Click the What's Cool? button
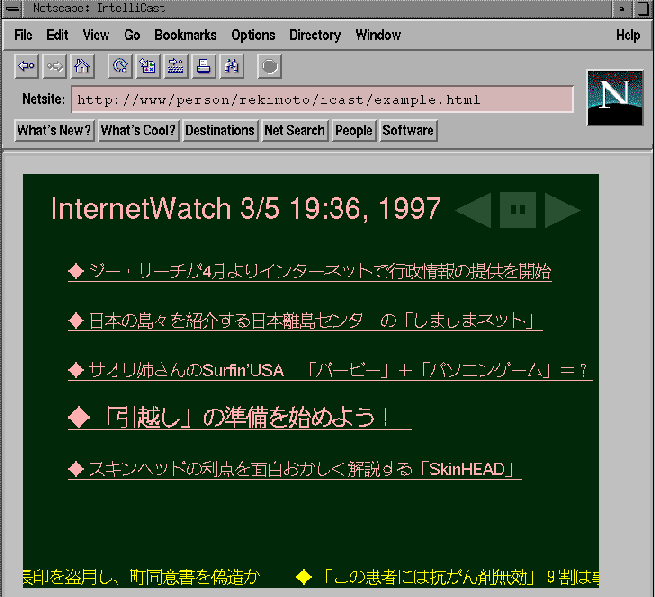This screenshot has height=597, width=655. point(138,130)
